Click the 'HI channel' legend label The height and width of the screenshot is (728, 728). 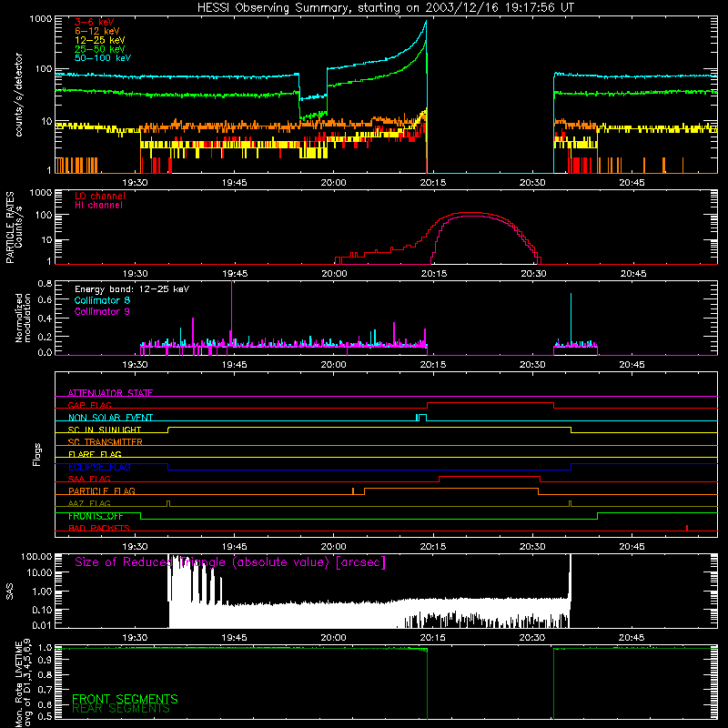point(99,206)
